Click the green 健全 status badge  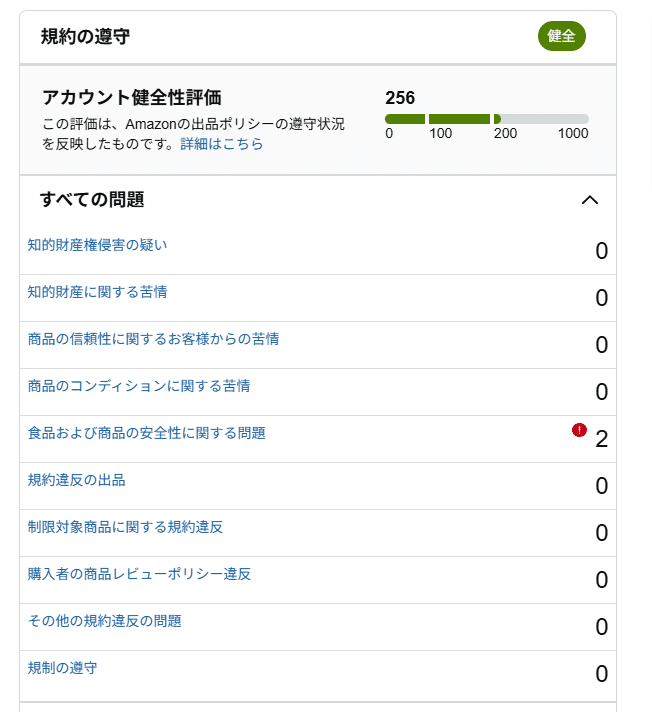[x=562, y=36]
